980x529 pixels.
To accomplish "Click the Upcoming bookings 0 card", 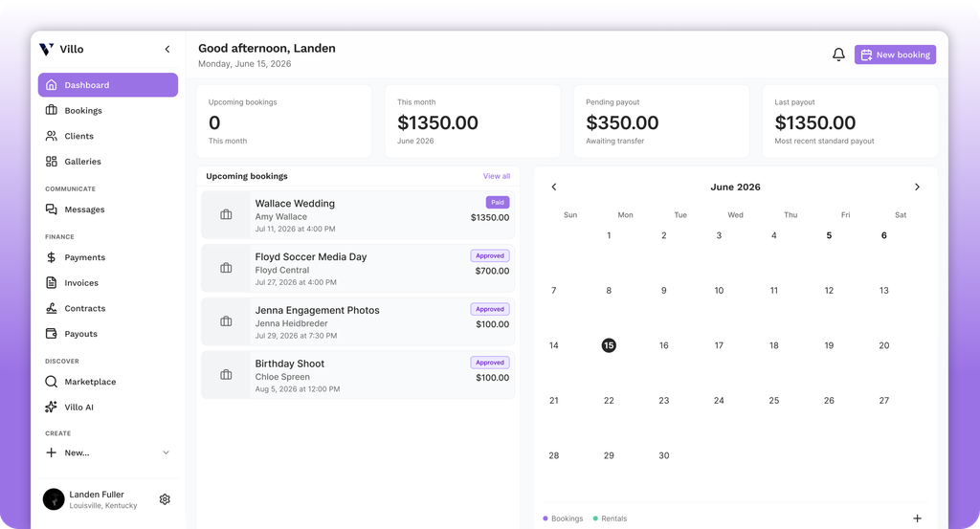I will click(x=284, y=121).
